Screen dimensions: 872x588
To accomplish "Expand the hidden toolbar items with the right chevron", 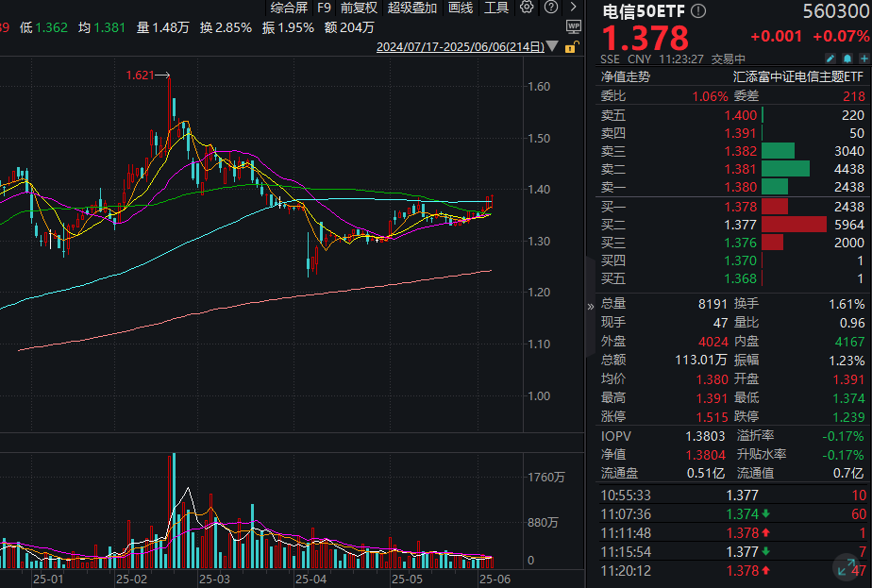I will coord(573,8).
